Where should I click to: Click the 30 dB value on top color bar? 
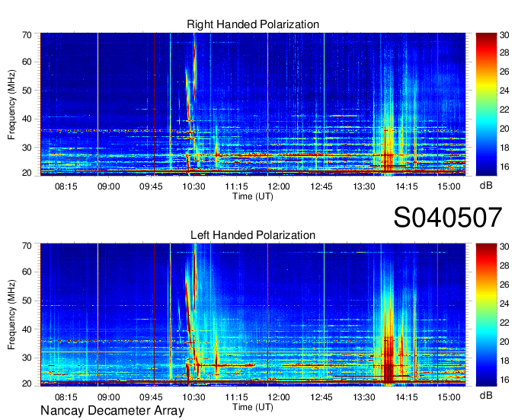504,35
